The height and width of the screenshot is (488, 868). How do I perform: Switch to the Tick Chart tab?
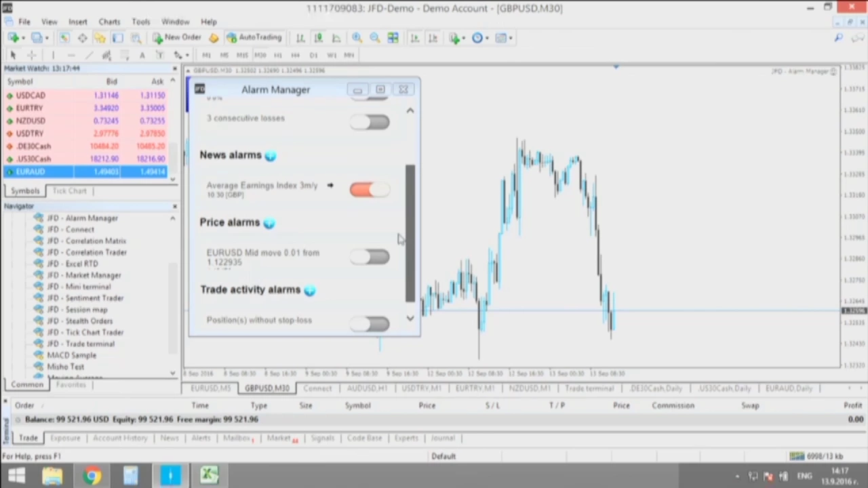(69, 191)
